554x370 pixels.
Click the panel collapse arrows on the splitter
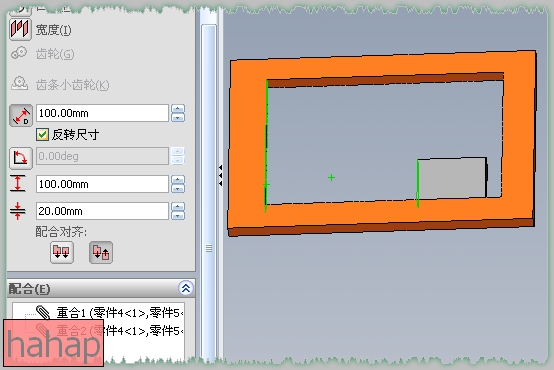pyautogui.click(x=220, y=175)
